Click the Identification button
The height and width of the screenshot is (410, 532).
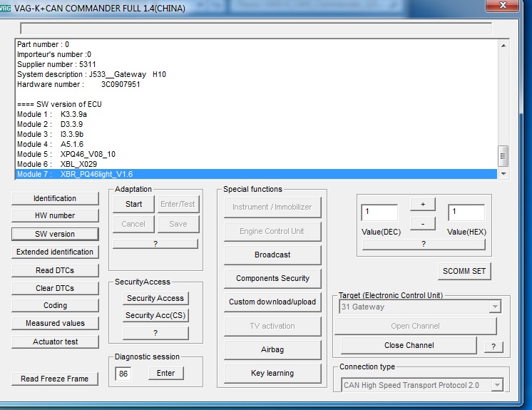pos(55,198)
